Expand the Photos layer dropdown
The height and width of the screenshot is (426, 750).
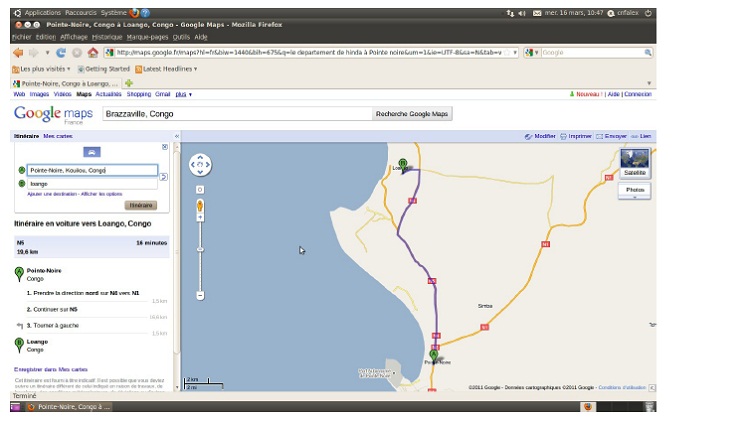click(x=634, y=189)
